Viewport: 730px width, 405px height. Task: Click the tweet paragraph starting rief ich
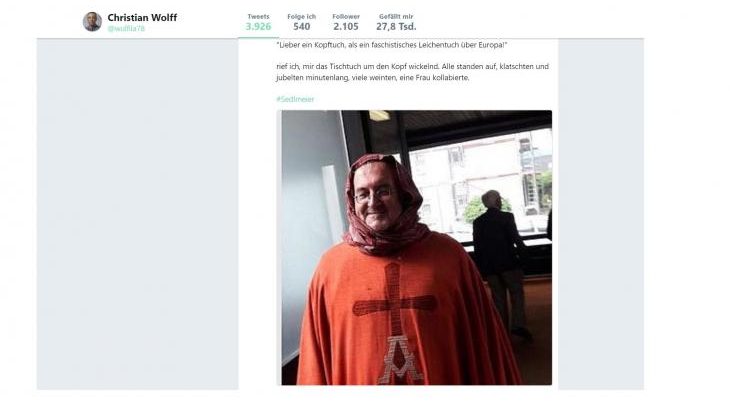(412, 72)
